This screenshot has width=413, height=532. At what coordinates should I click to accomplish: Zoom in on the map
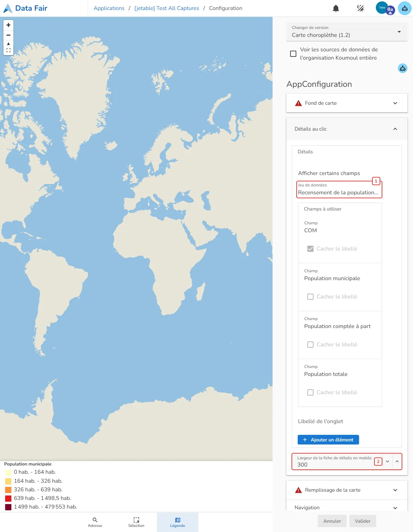coord(9,25)
